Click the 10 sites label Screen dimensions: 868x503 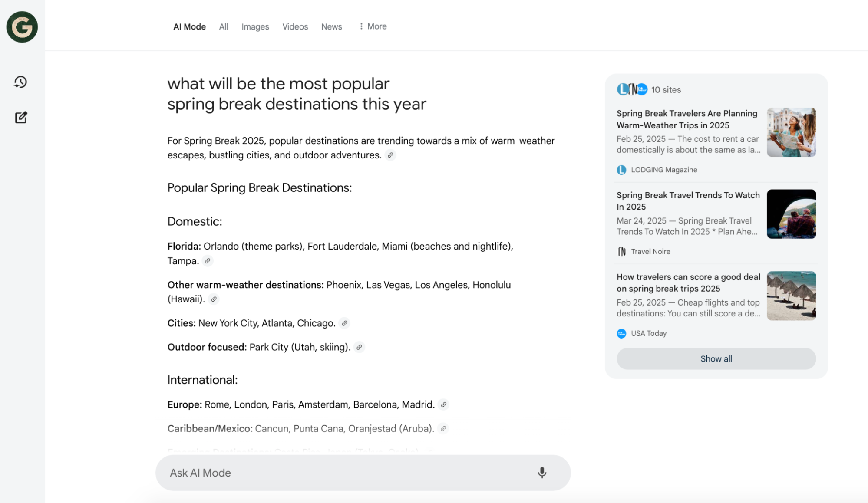point(666,90)
